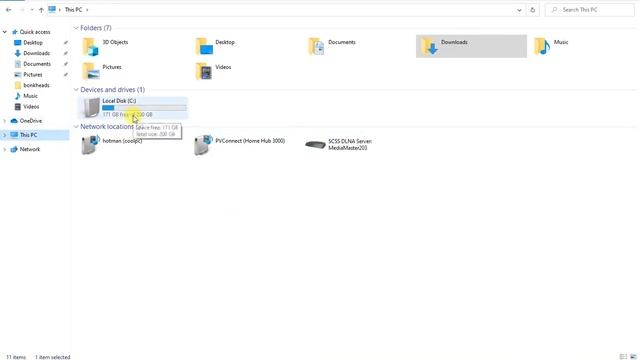Viewport: 640px width, 360px height.
Task: Collapse the Devices and drives group
Action: click(76, 89)
